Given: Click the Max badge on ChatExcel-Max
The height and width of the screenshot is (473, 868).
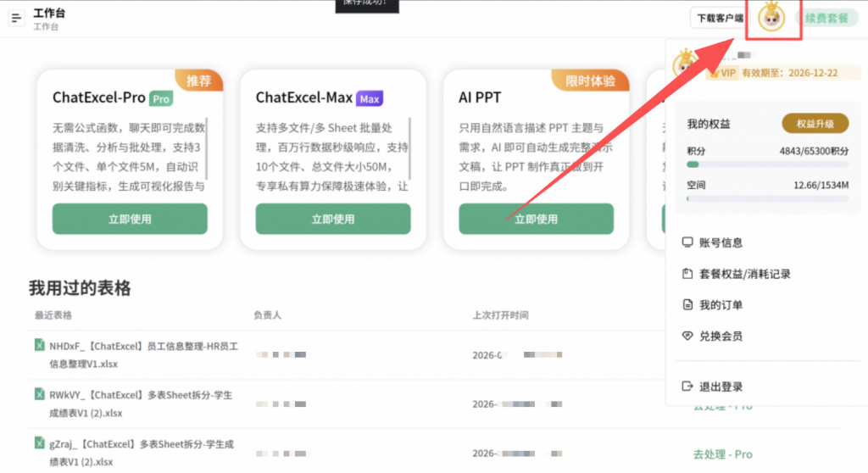Looking at the screenshot, I should pos(370,98).
